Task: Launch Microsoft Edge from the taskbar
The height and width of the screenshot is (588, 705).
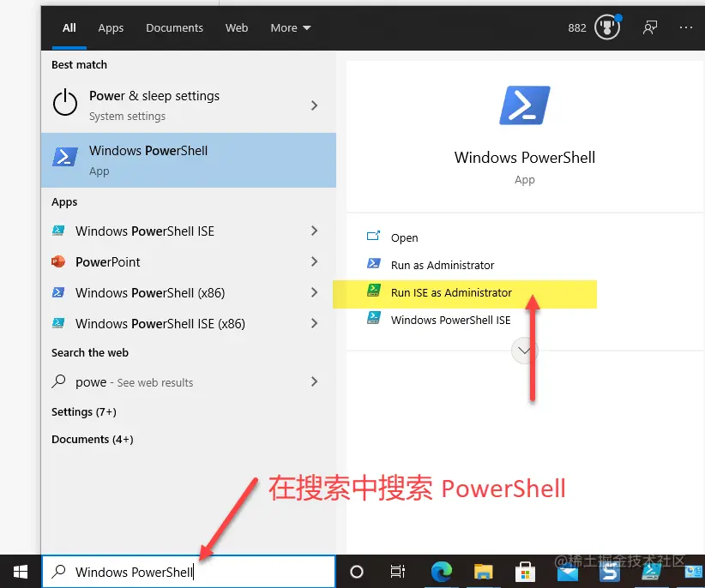Action: [x=441, y=571]
